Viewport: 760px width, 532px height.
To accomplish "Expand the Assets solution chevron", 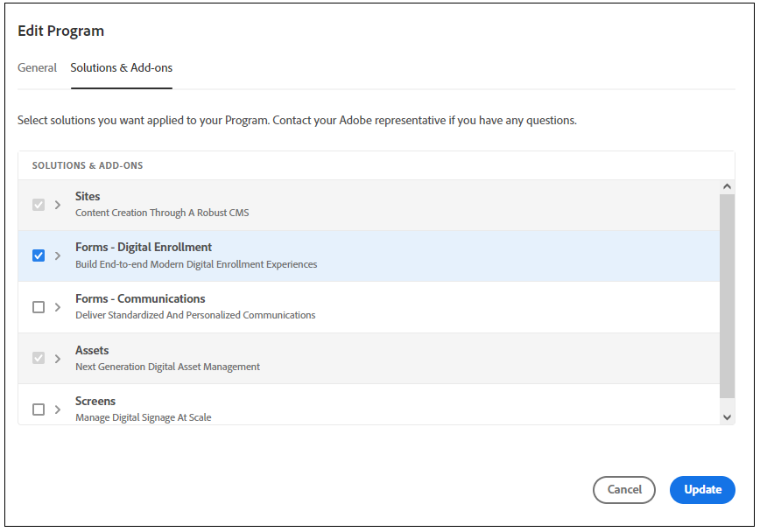I will pyautogui.click(x=58, y=358).
